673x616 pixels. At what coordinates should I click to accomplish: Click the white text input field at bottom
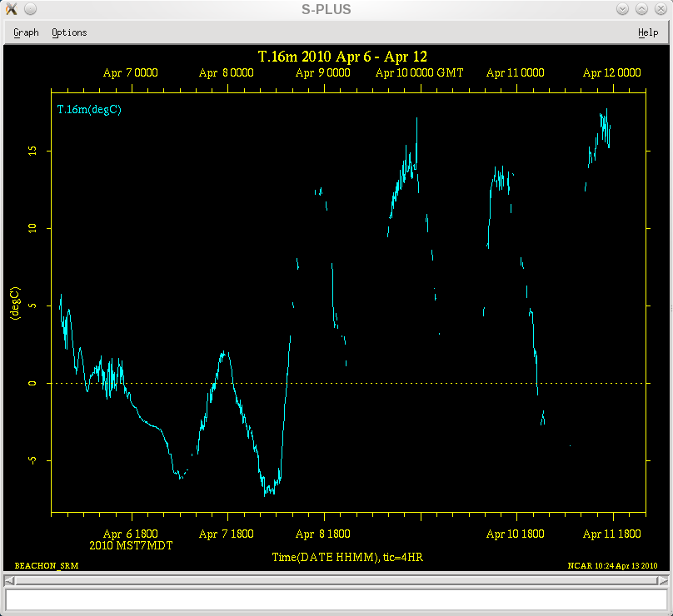click(336, 599)
